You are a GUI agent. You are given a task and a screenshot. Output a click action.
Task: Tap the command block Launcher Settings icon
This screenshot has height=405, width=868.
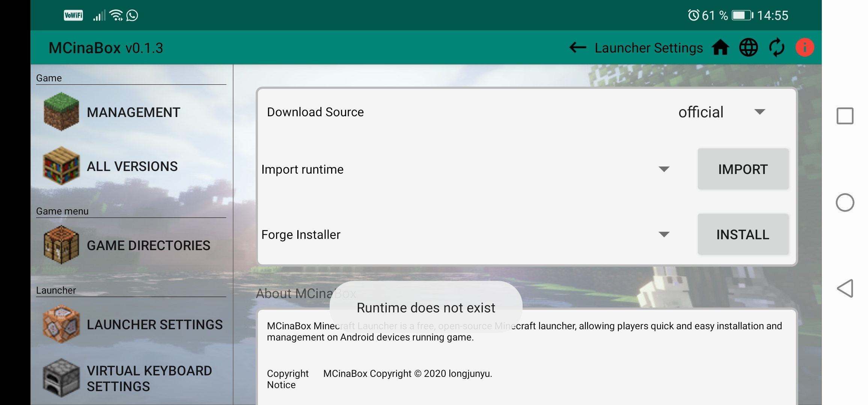click(61, 324)
